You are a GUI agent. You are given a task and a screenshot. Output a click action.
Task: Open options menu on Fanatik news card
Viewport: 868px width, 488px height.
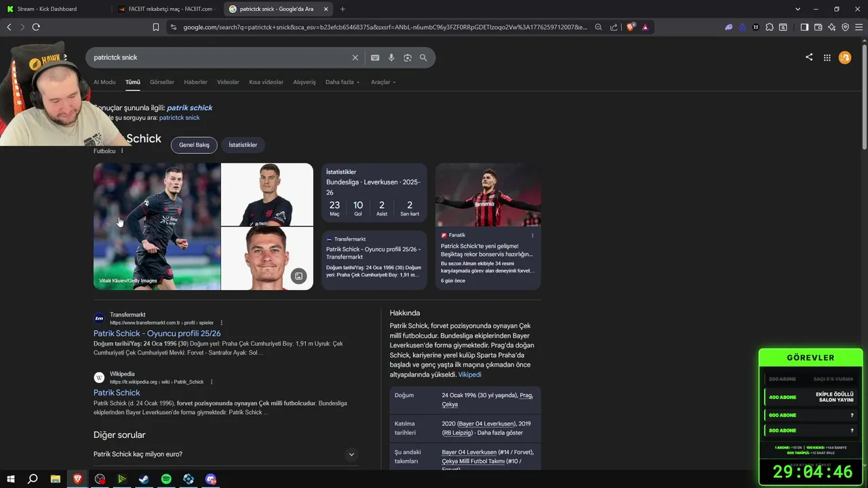532,235
